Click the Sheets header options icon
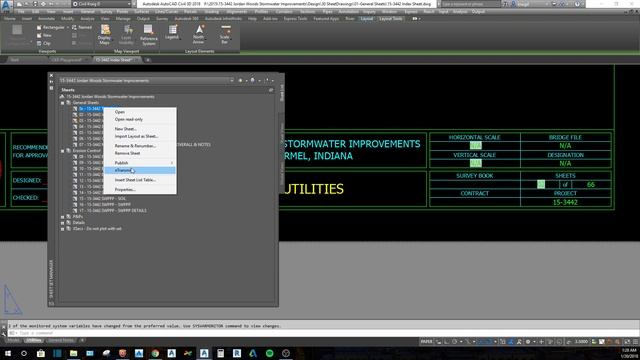Image resolution: width=640 pixels, height=360 pixels. 271,90
